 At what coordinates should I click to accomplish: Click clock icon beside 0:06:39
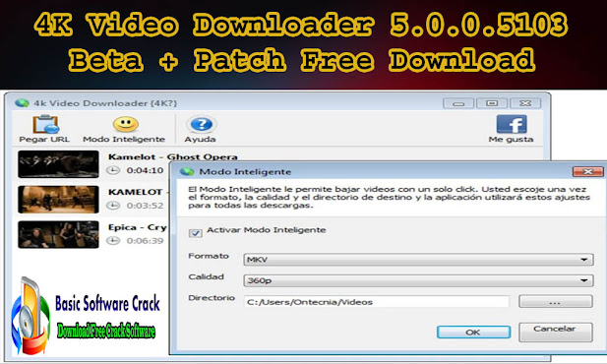pos(113,240)
